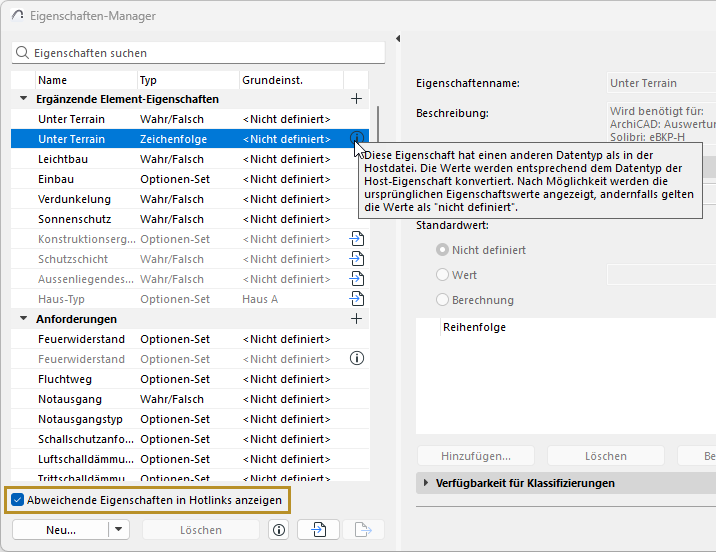Viewport: 716px width, 552px height.
Task: Open the dropdown arrow next to Neu...
Action: pyautogui.click(x=119, y=530)
